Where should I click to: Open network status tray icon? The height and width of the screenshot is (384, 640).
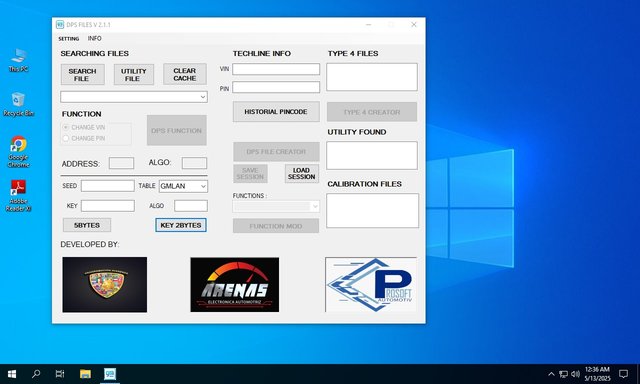[563, 374]
